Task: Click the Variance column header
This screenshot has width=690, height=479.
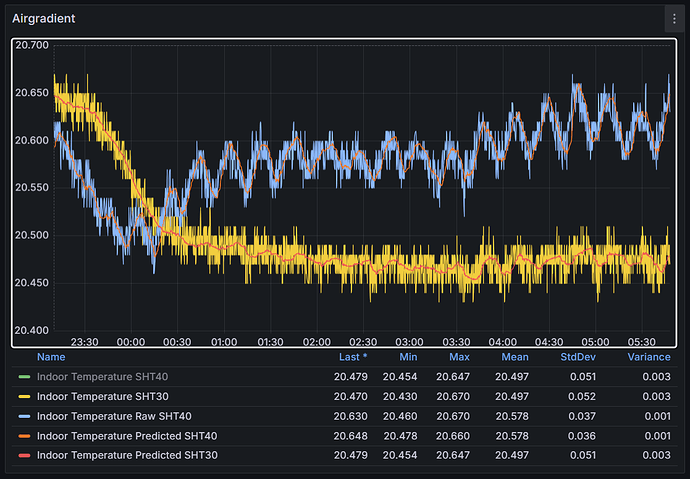Action: [649, 357]
